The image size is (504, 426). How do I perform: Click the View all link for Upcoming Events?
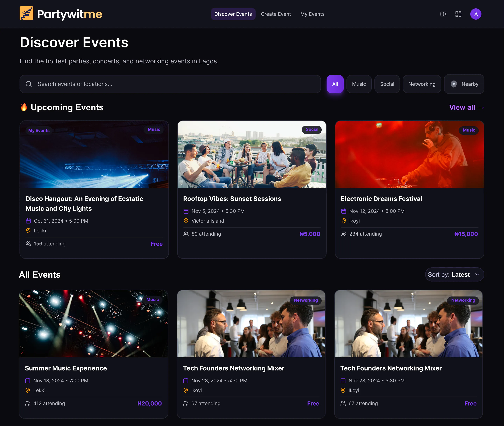[466, 107]
